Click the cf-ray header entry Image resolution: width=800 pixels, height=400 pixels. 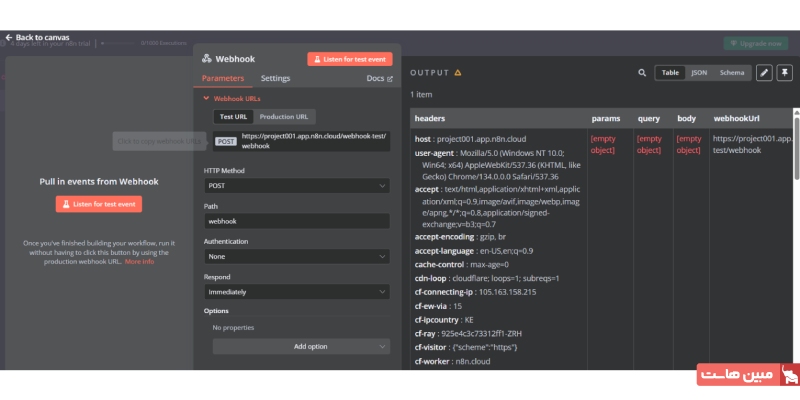click(468, 334)
